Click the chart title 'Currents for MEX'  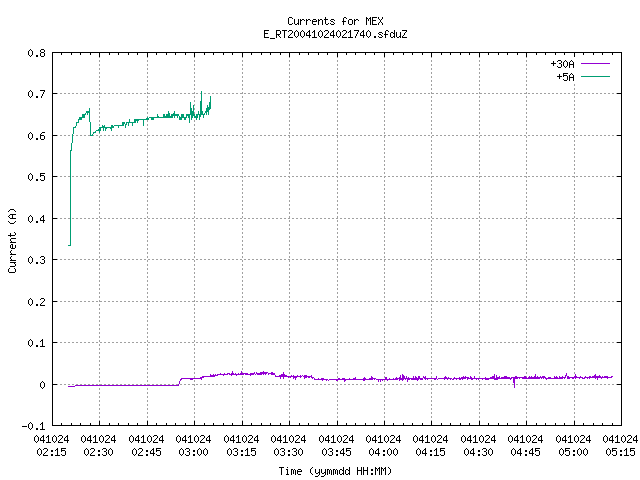point(335,21)
